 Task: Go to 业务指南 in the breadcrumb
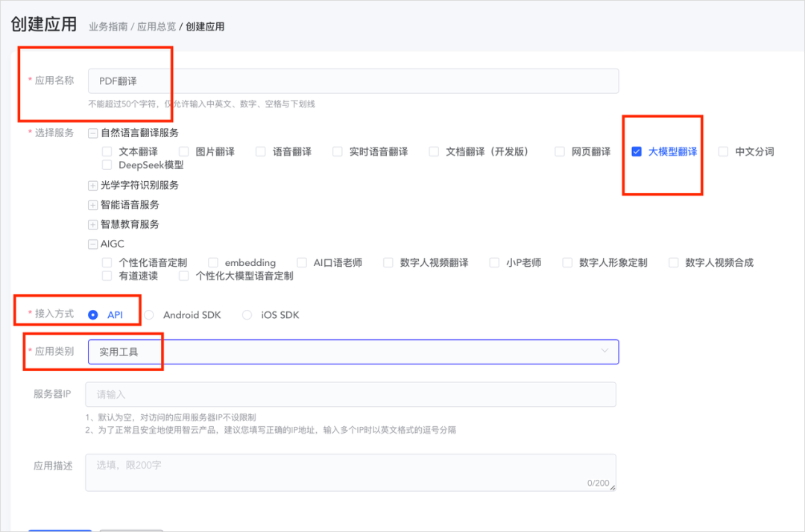coord(108,27)
